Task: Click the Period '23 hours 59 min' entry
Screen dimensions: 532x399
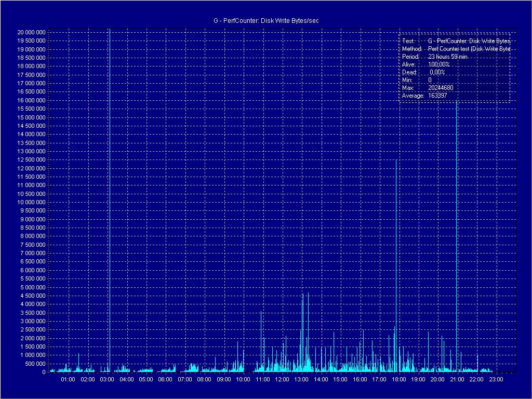Action: (x=448, y=57)
